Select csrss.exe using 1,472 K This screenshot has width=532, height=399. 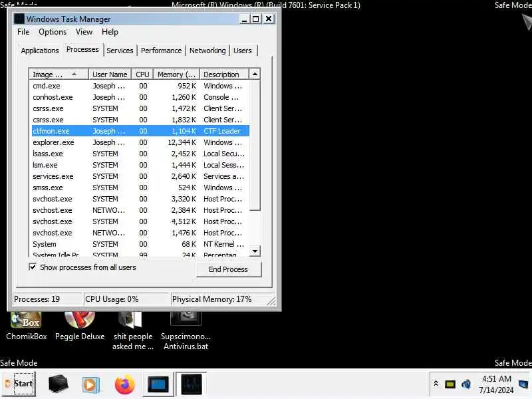(140, 108)
